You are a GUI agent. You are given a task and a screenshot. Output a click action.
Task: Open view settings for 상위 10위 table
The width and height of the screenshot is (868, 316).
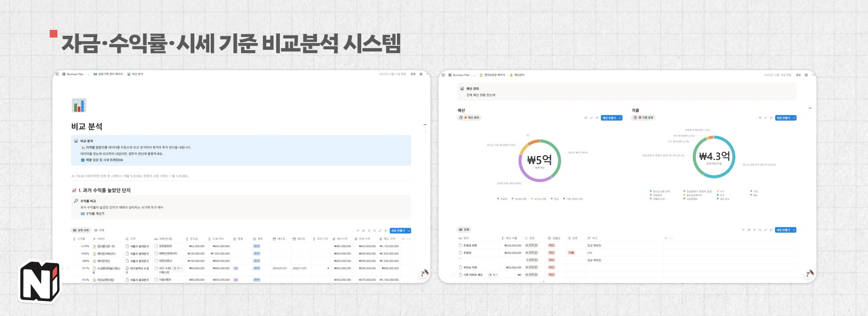tap(386, 230)
